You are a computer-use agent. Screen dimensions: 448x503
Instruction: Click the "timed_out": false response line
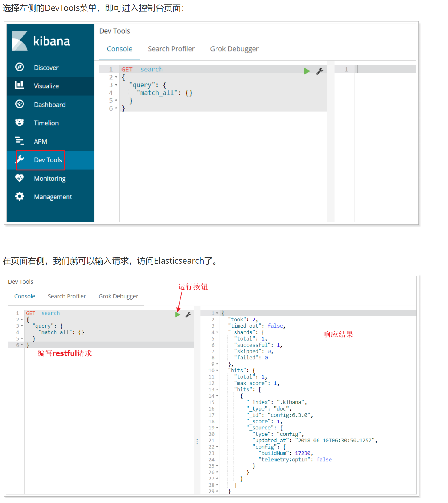tap(256, 326)
